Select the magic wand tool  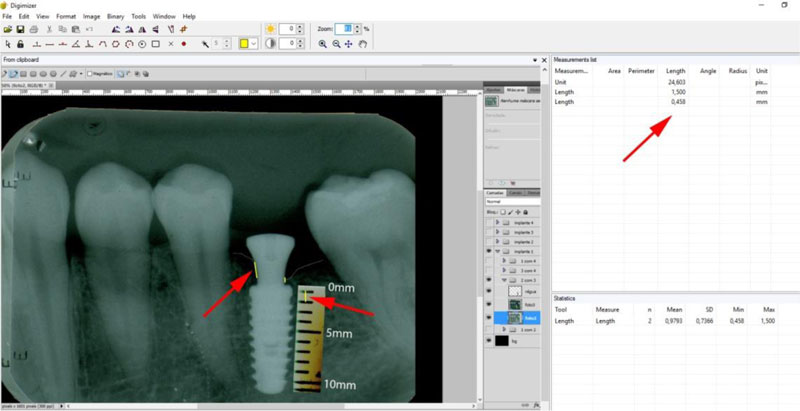205,44
